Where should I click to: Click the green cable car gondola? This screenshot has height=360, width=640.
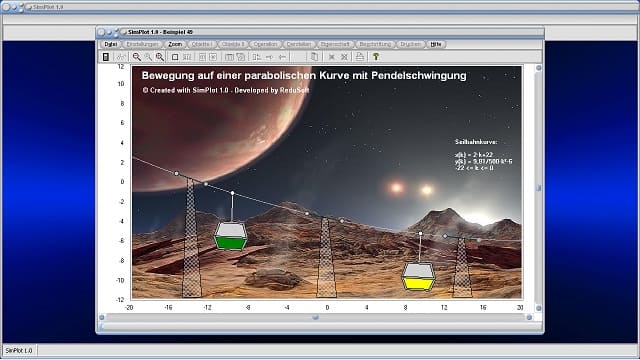(x=231, y=236)
